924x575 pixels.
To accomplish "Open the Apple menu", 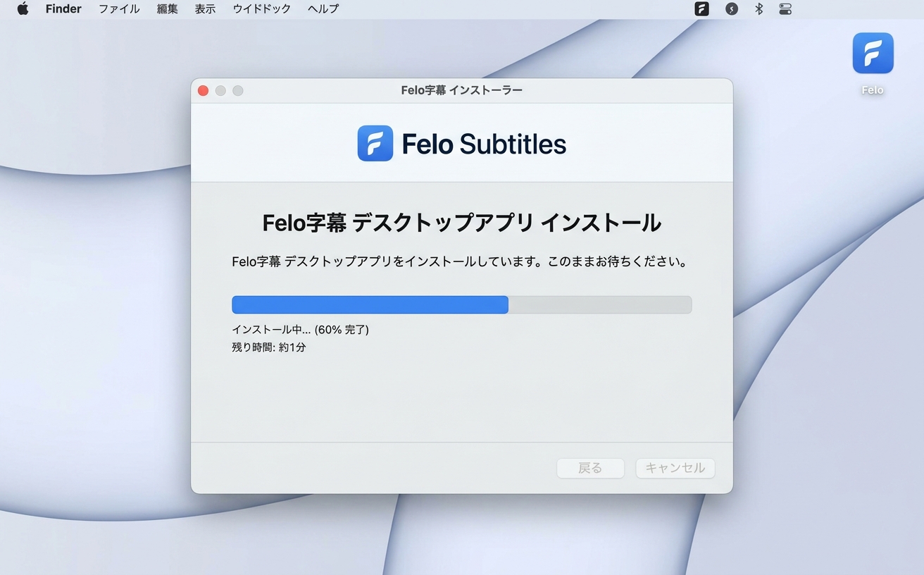I will coord(23,9).
